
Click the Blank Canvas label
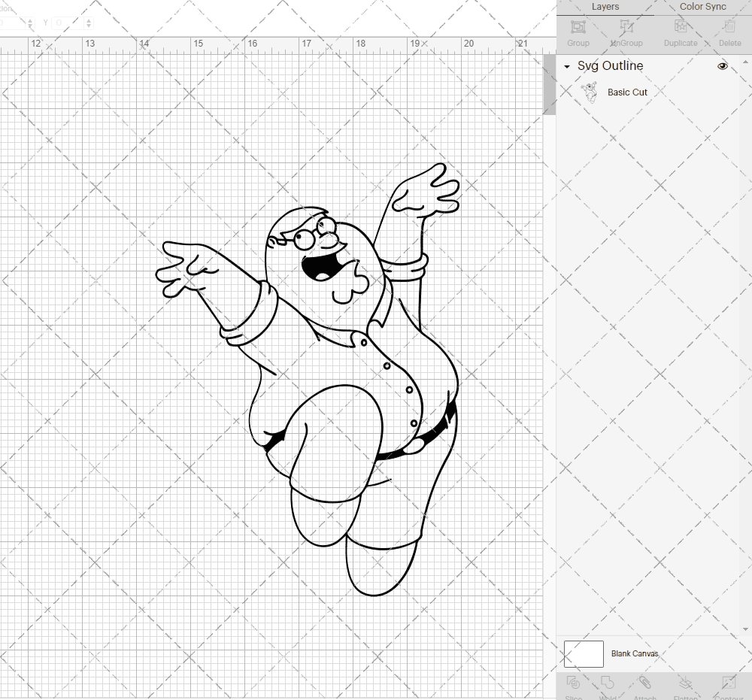coord(636,653)
